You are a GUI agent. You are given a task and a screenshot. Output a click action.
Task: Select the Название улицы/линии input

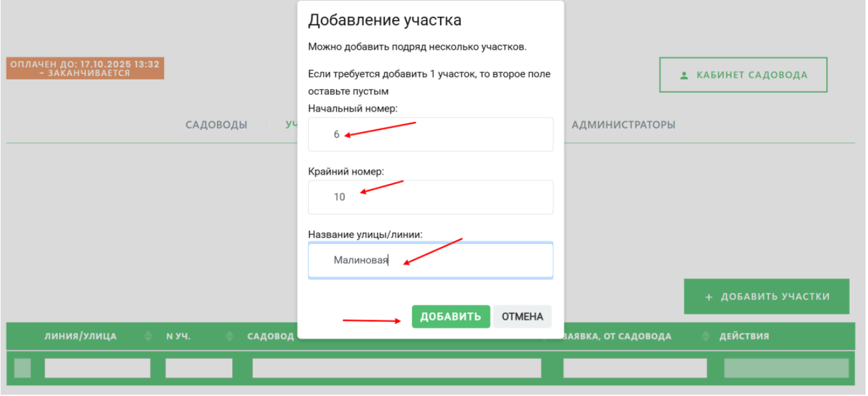[x=430, y=261]
